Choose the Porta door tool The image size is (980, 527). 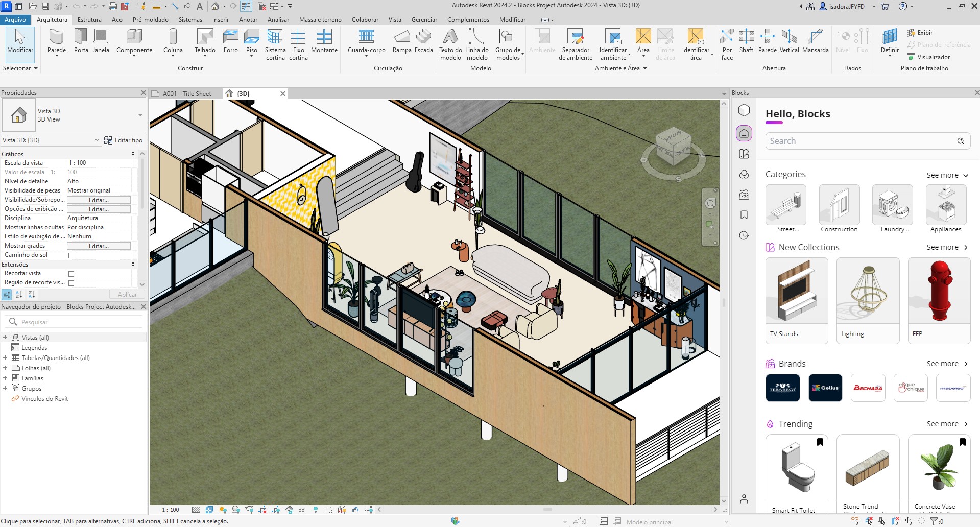point(81,41)
